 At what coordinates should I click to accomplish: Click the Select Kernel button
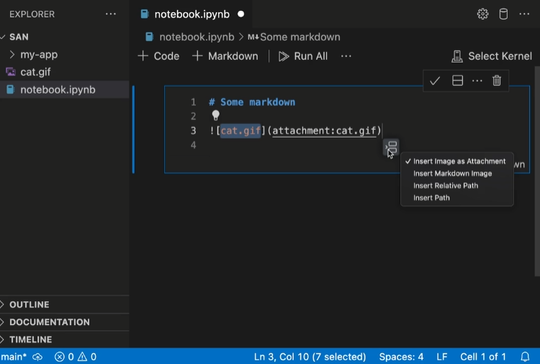tap(491, 56)
